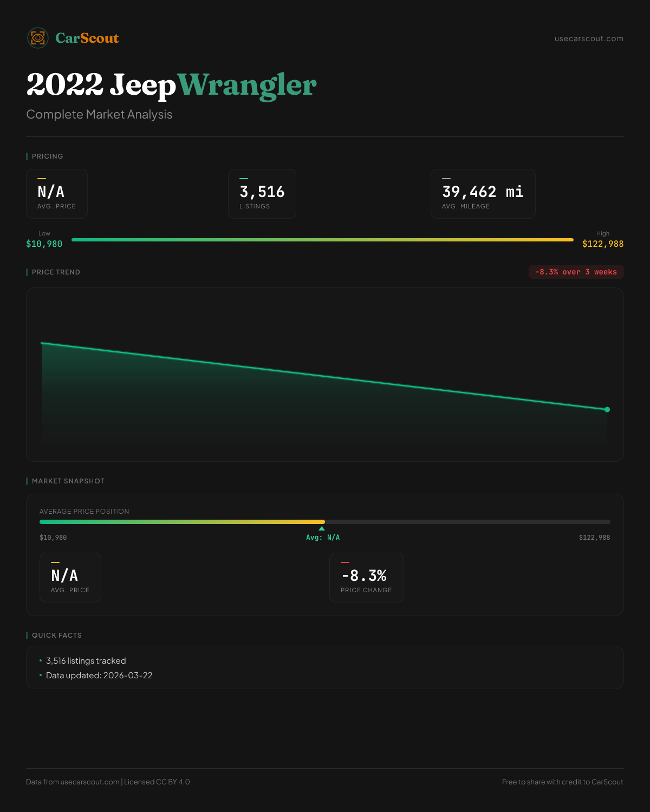Click the $10,980 low price value
Image resolution: width=650 pixels, height=812 pixels.
(44, 244)
